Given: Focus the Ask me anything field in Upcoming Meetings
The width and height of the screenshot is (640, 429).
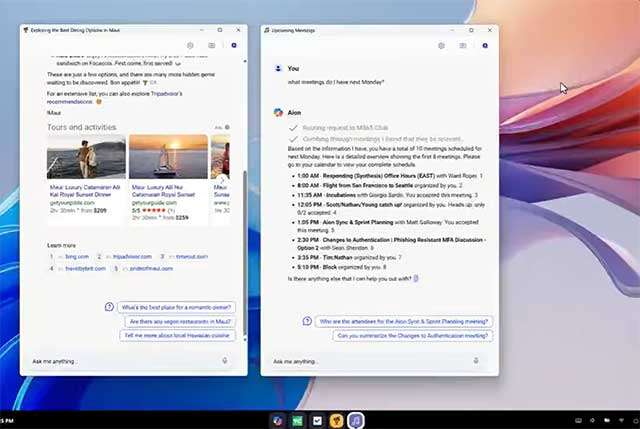Looking at the screenshot, I should tap(371, 361).
